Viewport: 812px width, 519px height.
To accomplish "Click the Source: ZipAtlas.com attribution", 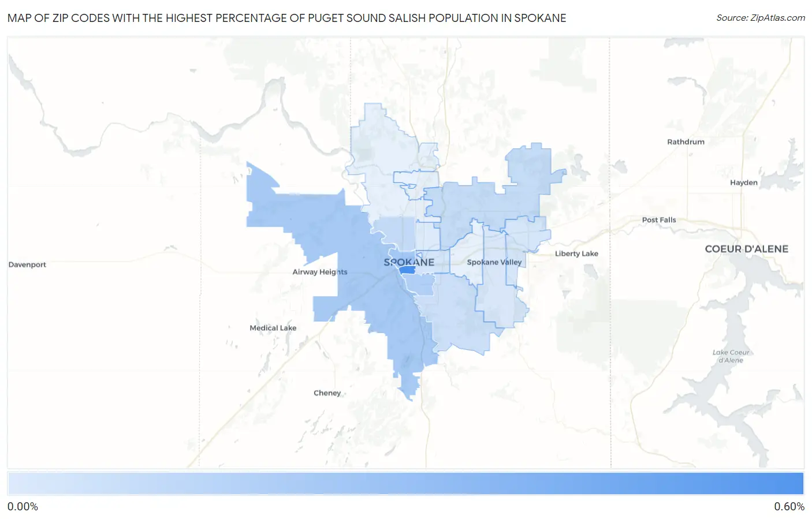I will 761,18.
